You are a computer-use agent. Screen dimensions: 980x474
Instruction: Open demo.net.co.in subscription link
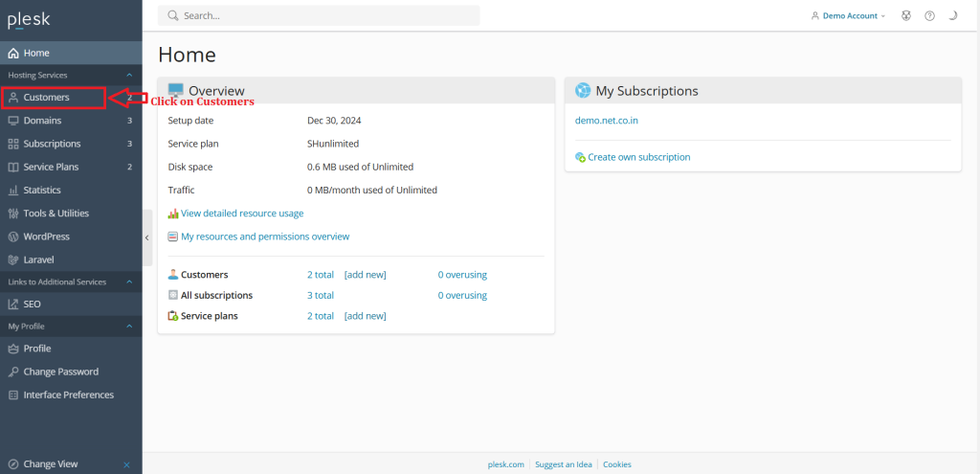pyautogui.click(x=606, y=121)
